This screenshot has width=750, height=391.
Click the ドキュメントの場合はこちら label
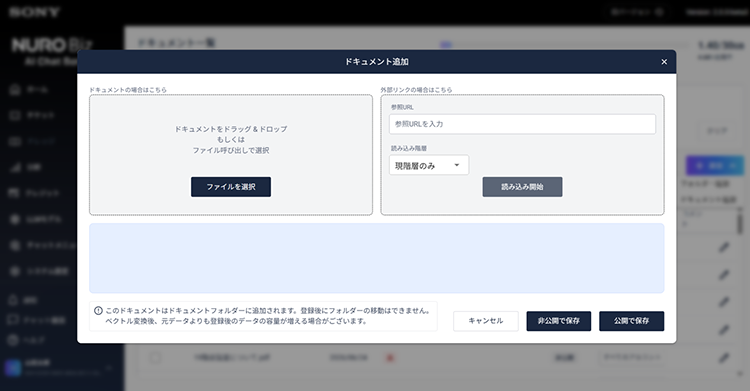[128, 89]
